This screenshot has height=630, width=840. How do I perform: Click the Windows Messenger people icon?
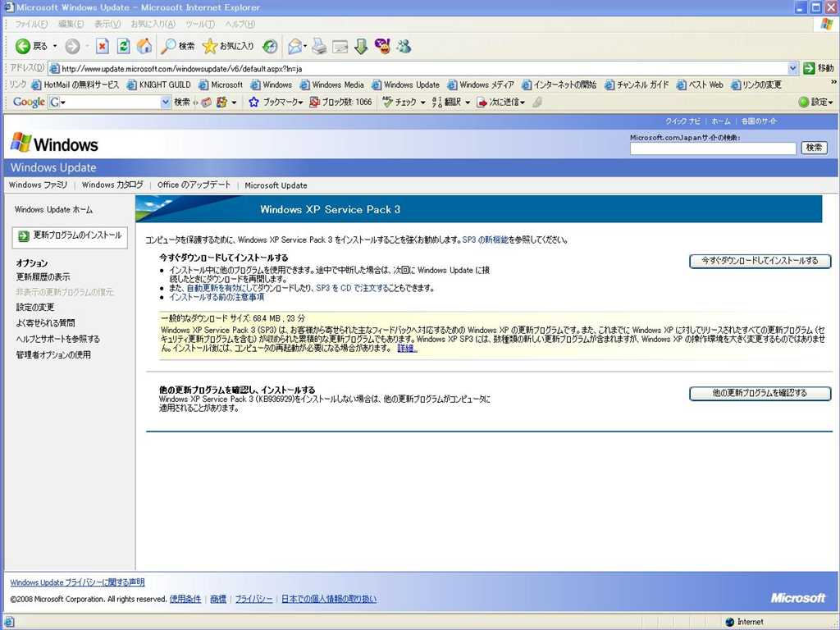404,47
